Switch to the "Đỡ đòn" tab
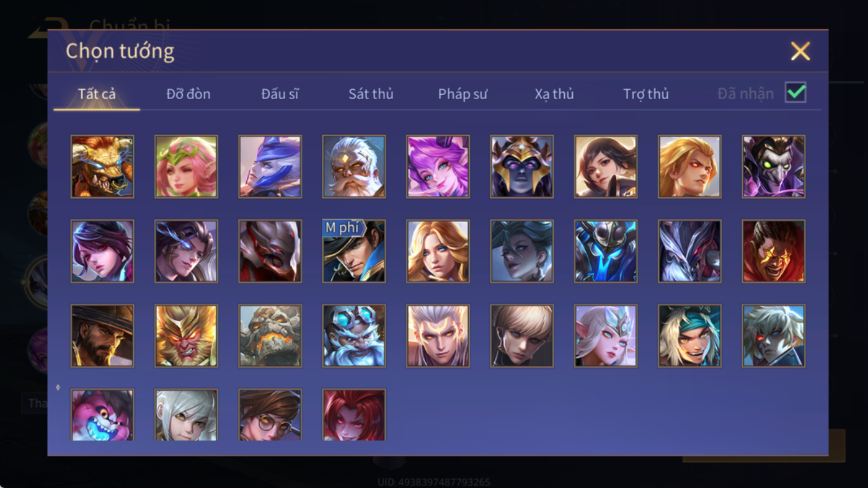This screenshot has height=488, width=868. point(188,94)
